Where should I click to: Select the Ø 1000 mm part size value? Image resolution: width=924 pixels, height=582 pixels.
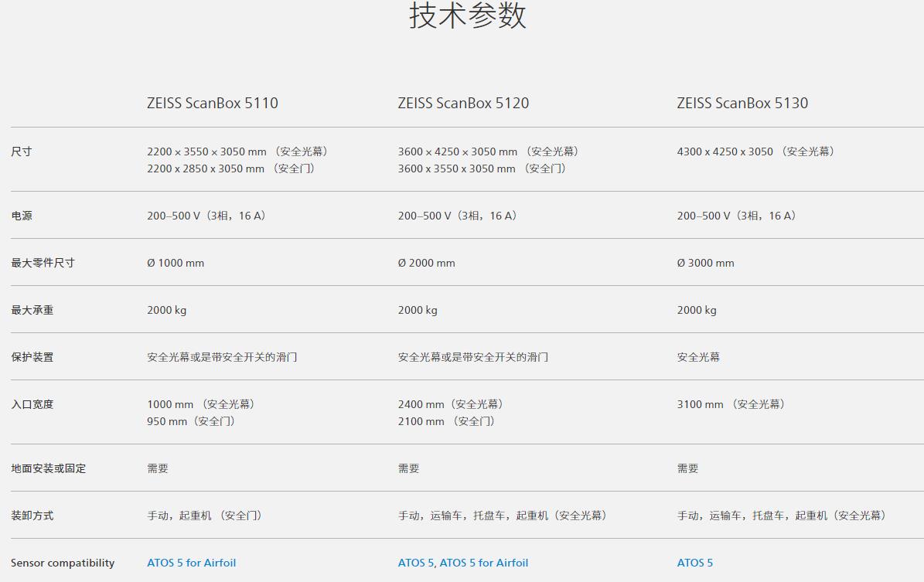(176, 263)
